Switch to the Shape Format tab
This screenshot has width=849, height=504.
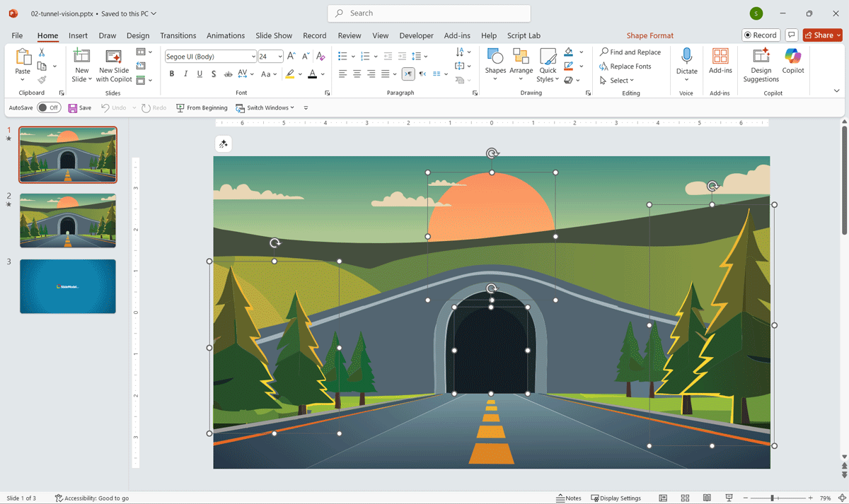pyautogui.click(x=649, y=35)
